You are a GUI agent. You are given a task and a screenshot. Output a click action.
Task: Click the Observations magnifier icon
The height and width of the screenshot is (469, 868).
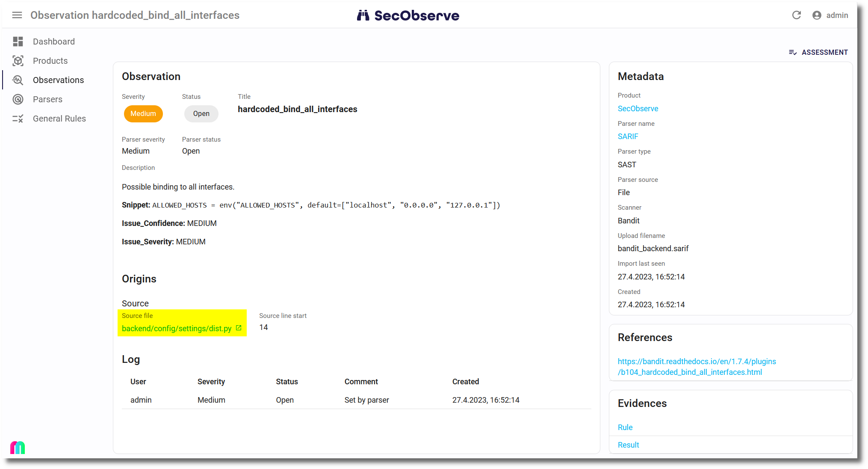click(x=18, y=80)
